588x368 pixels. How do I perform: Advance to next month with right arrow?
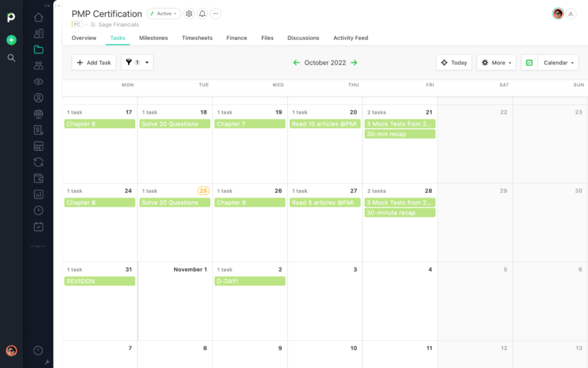pyautogui.click(x=354, y=63)
